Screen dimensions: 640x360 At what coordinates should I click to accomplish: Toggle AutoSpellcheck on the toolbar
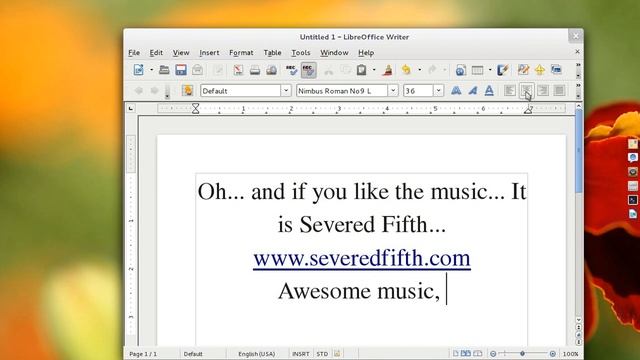coord(309,70)
